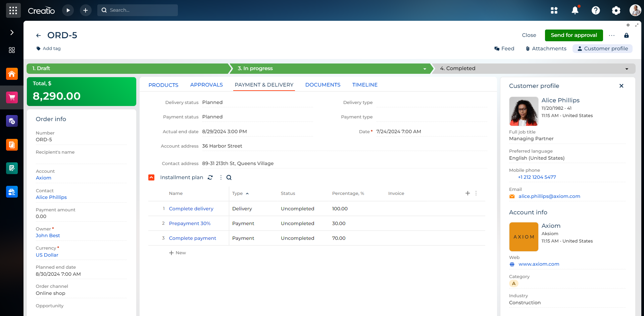Open the Prepayment 30% installment record
The image size is (644, 316).
189,223
